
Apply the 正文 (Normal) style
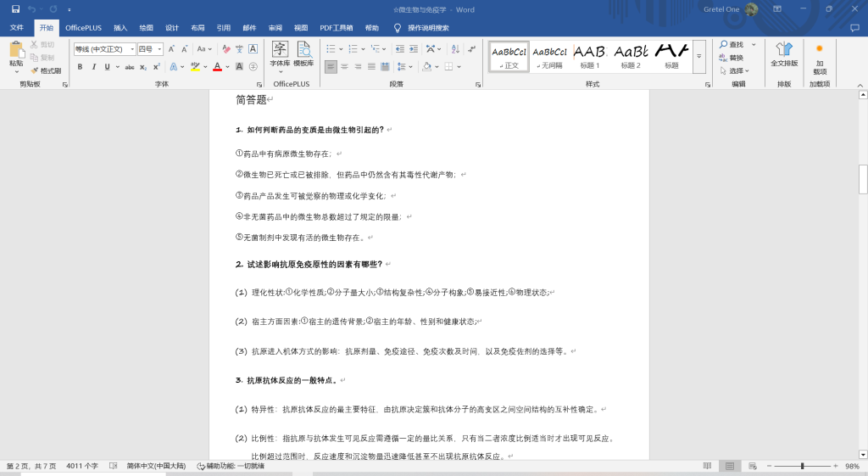tap(509, 57)
